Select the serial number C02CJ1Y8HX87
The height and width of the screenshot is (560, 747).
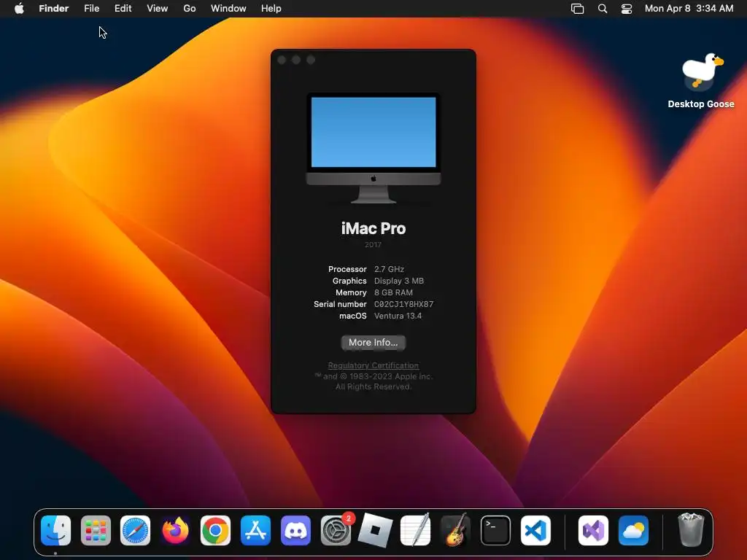click(403, 304)
